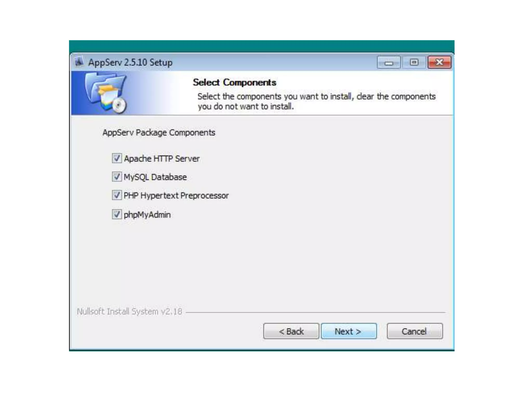Screen dimensions: 532x399
Task: Minimize the AppServ Setup window
Action: pos(389,62)
